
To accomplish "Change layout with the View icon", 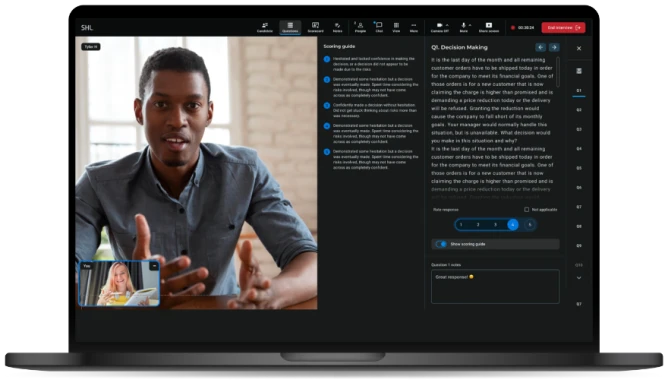I will coord(396,28).
